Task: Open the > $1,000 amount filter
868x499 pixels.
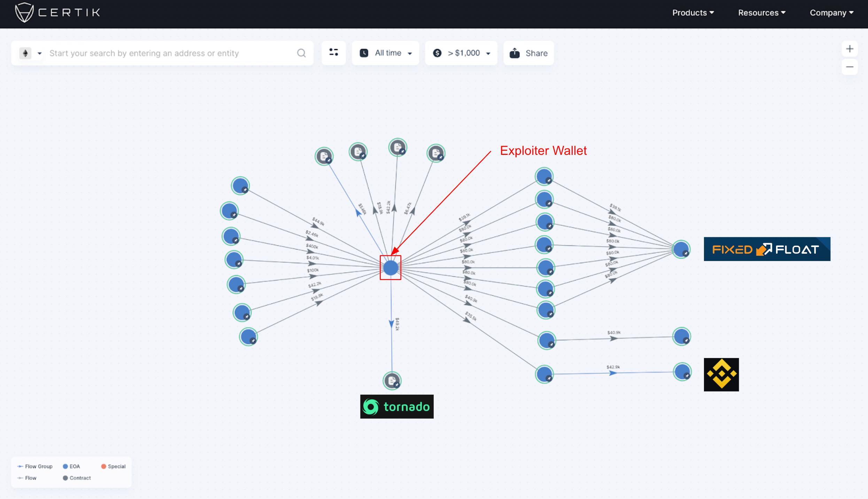Action: [461, 53]
